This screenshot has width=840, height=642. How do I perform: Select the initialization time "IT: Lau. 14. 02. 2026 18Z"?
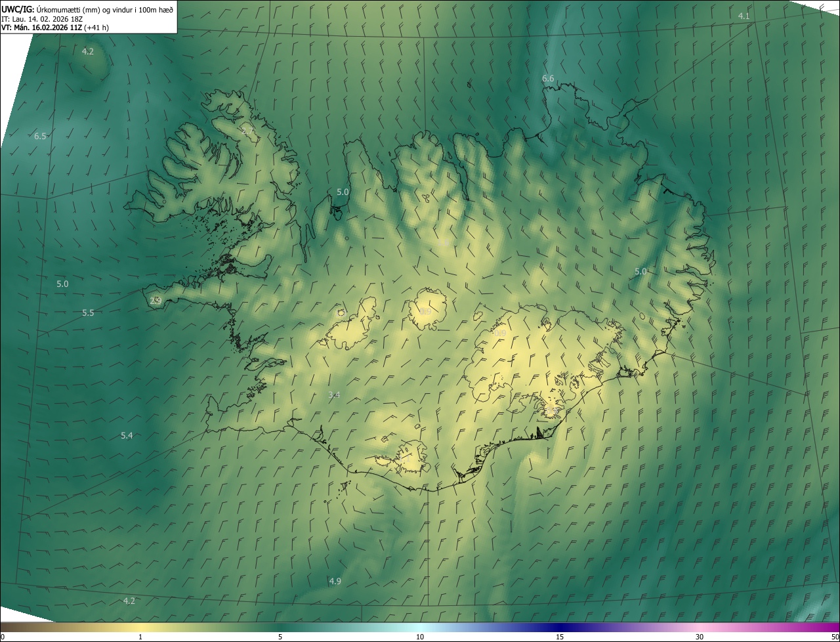point(42,18)
